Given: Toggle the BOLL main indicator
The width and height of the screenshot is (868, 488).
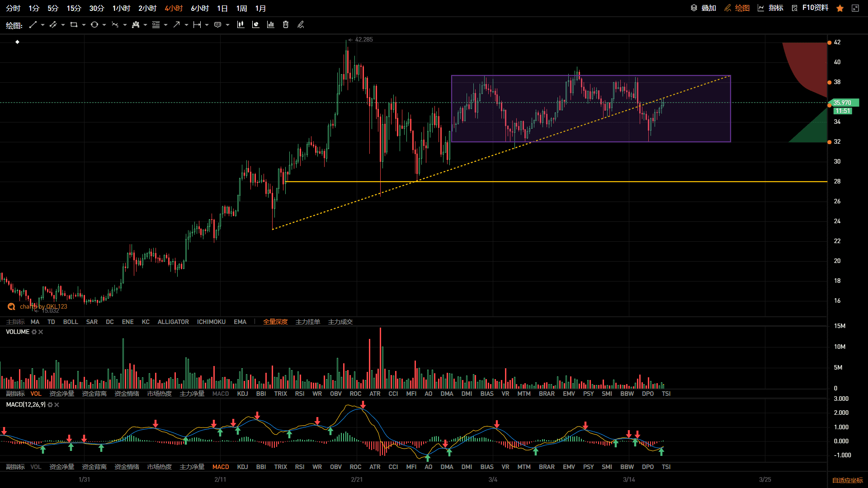Looking at the screenshot, I should 71,322.
